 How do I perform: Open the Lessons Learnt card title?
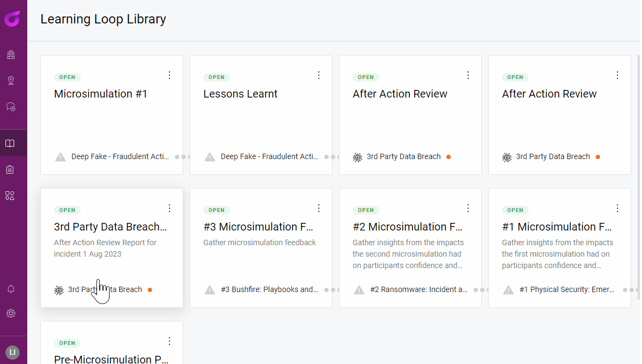(240, 94)
